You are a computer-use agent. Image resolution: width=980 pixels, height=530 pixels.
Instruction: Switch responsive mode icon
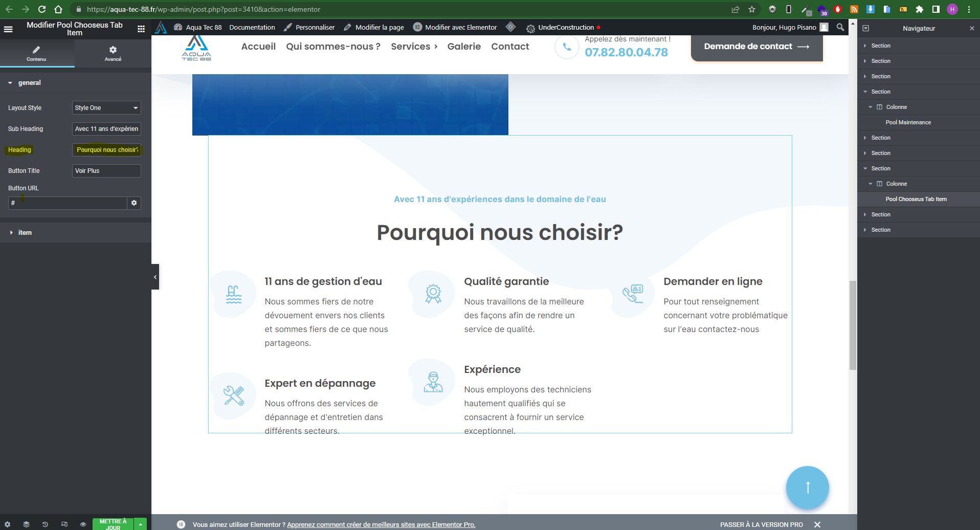(64, 524)
